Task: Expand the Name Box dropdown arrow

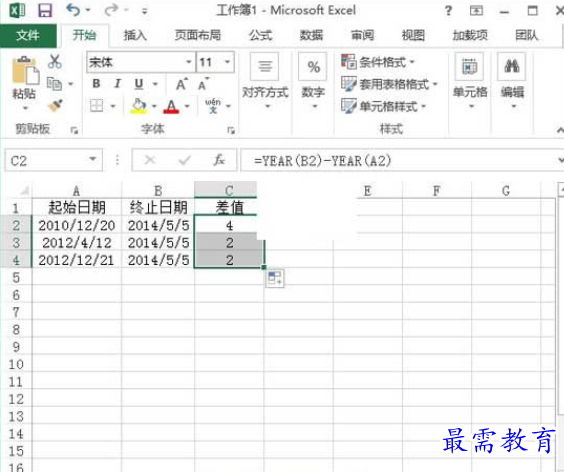Action: point(93,159)
